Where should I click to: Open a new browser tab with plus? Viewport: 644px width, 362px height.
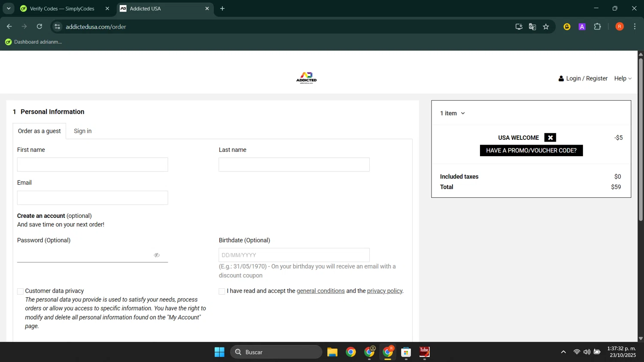pos(222,9)
